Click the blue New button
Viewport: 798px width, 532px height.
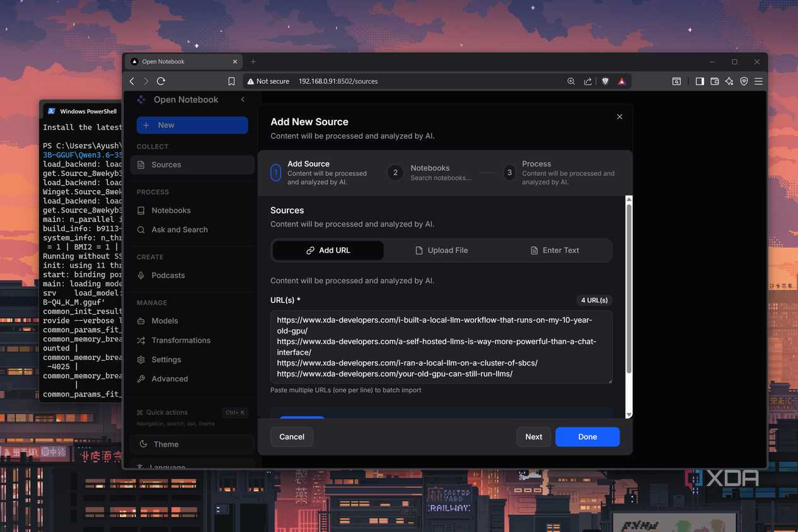(192, 125)
